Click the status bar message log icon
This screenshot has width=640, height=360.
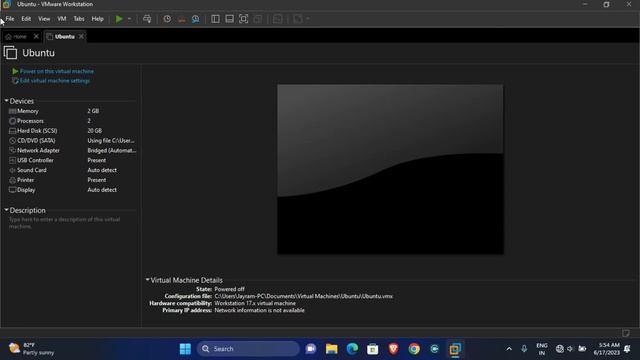pyautogui.click(x=626, y=333)
